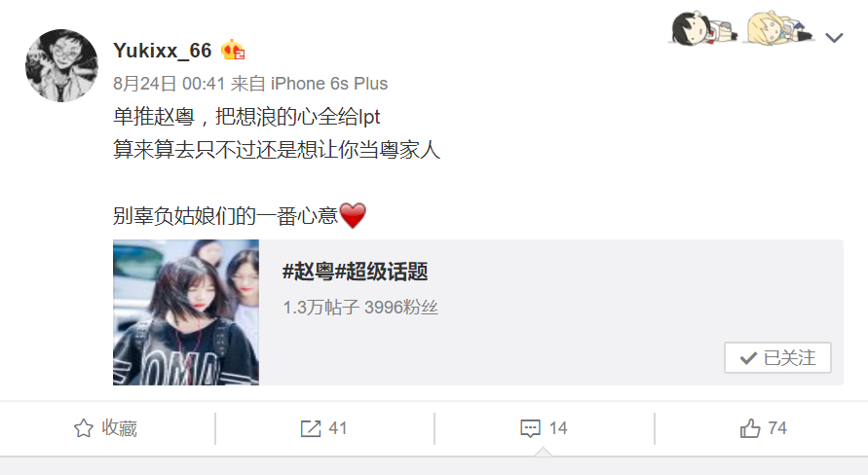Toggle the 已关注 follow button
Screen dimensions: 868x475
[x=777, y=358]
